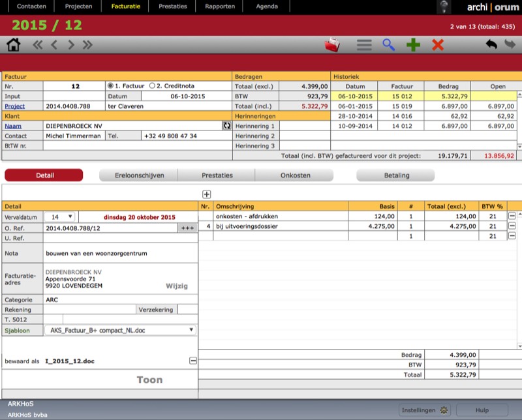Click the Nota field text
Screen dimensions: 522x420
[x=96, y=253]
